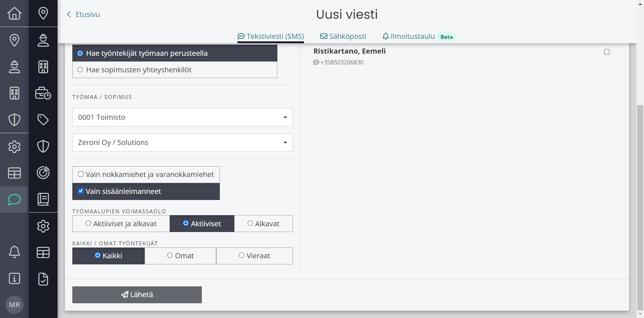Open notifications bell in sidebar
644x318 pixels.
point(14,252)
